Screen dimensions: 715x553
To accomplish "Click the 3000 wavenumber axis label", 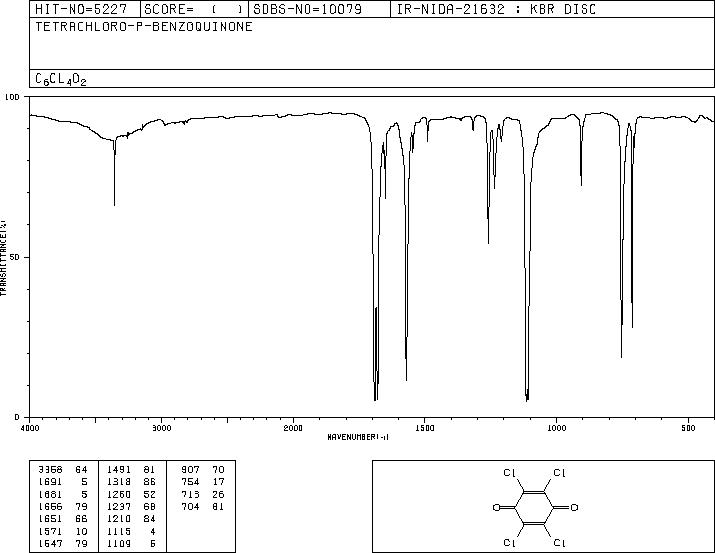I will pyautogui.click(x=162, y=428).
